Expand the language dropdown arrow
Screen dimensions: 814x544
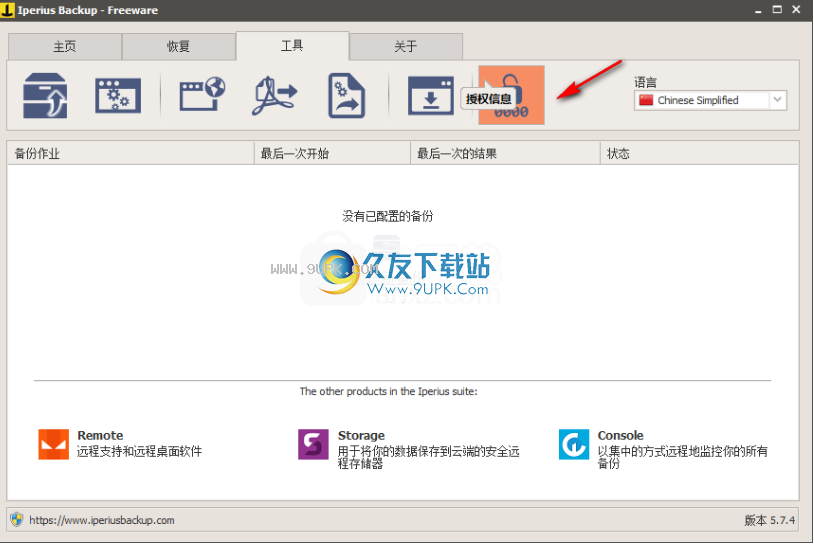point(777,100)
